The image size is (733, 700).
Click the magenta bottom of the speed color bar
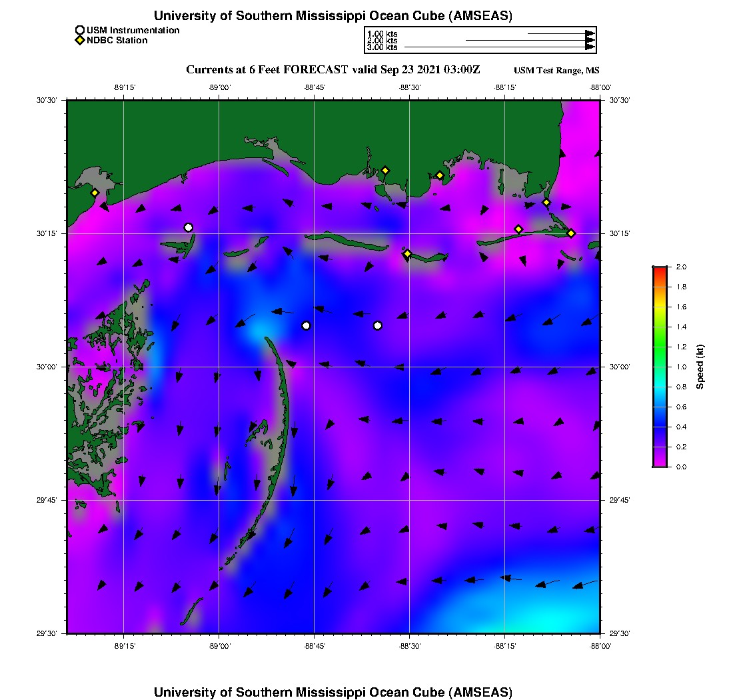[x=660, y=463]
